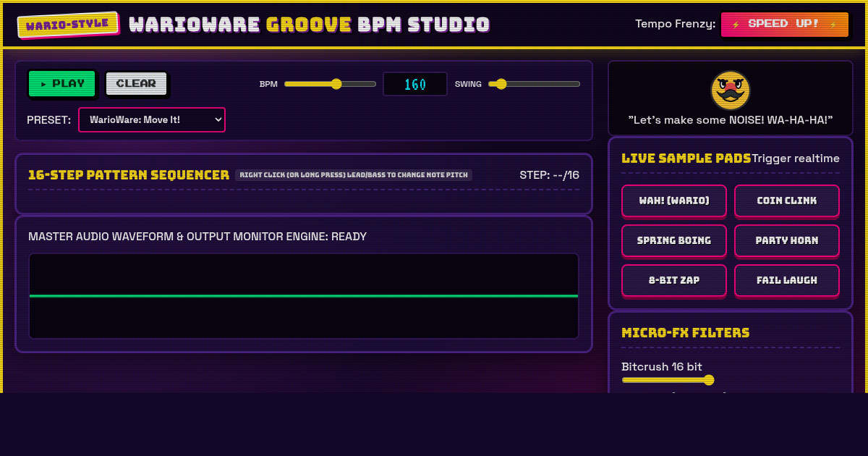
Task: Click the LIVE SAMPLE PADS heading
Action: click(686, 159)
